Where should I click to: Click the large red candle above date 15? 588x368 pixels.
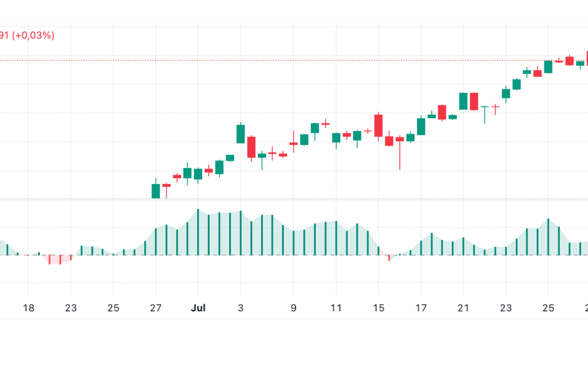coord(378,128)
